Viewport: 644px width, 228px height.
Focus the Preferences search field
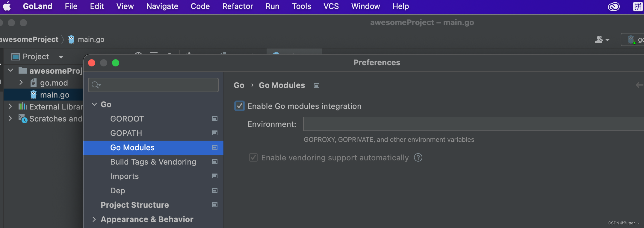pyautogui.click(x=153, y=85)
